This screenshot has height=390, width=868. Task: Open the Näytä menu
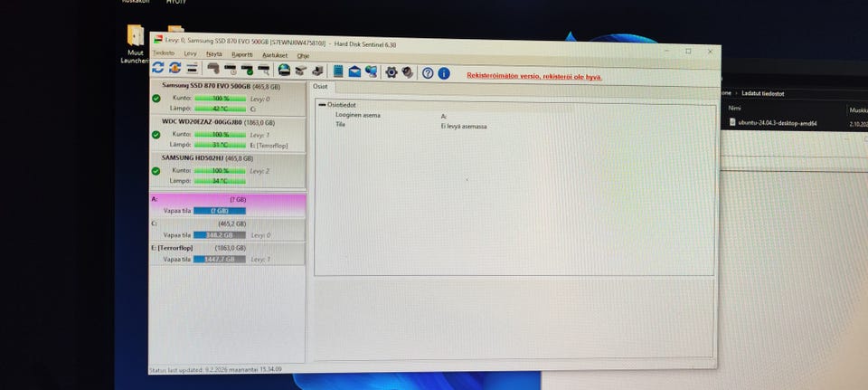coord(214,54)
